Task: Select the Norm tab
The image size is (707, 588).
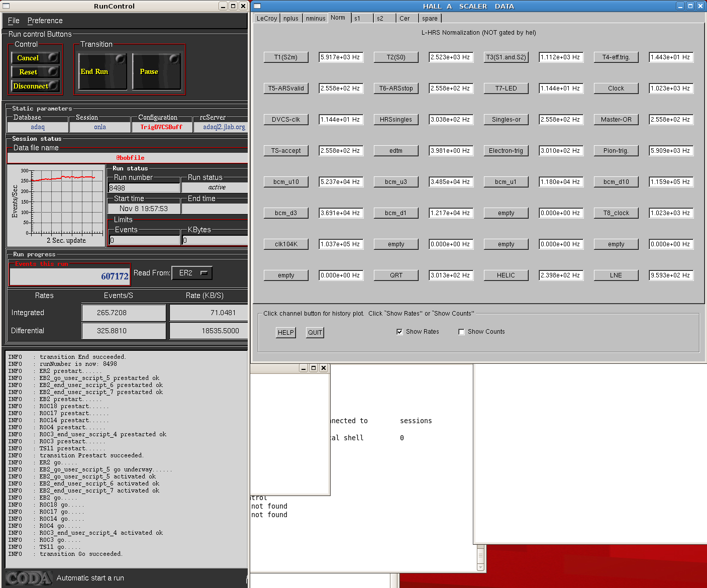Action: [x=338, y=18]
